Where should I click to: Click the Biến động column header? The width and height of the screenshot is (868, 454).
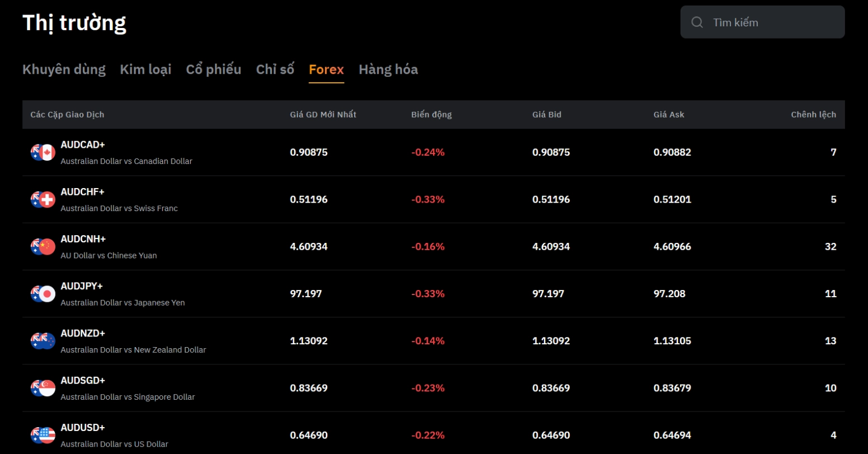(431, 115)
